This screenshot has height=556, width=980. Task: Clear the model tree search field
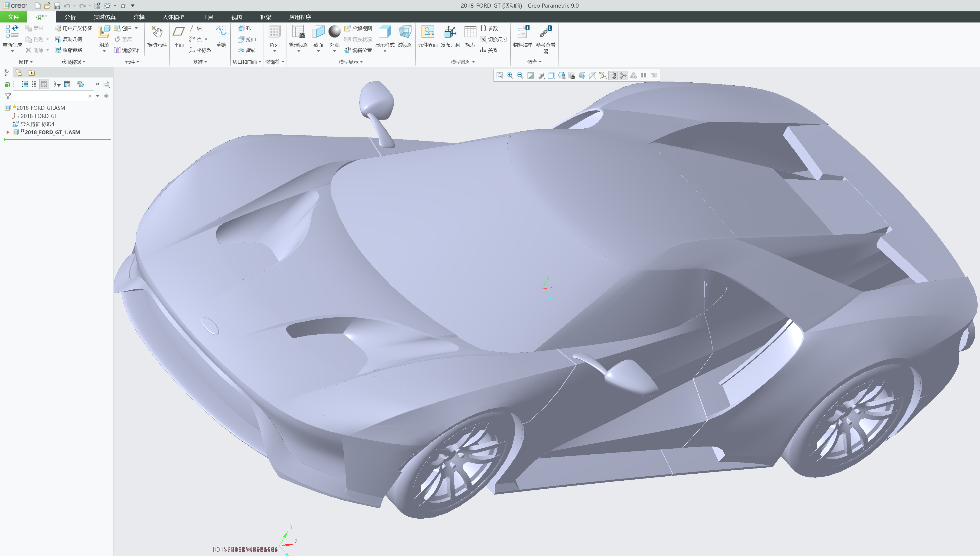(x=90, y=96)
